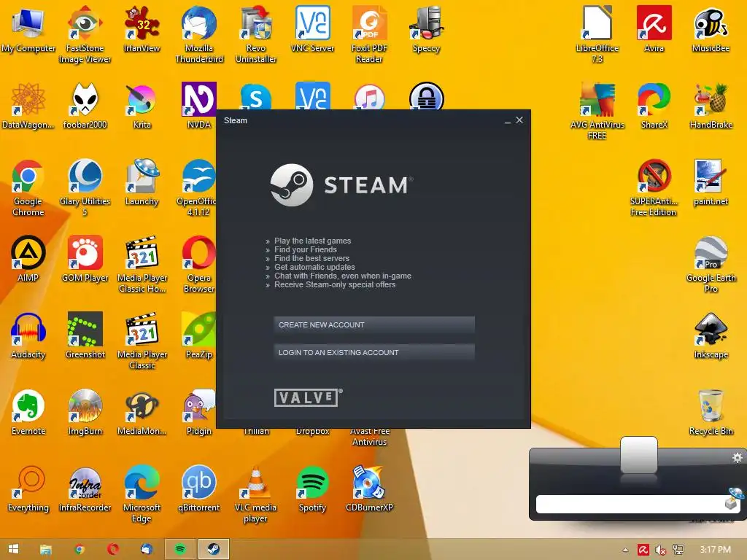Launch MusicBee from the desktop

pyautogui.click(x=711, y=29)
